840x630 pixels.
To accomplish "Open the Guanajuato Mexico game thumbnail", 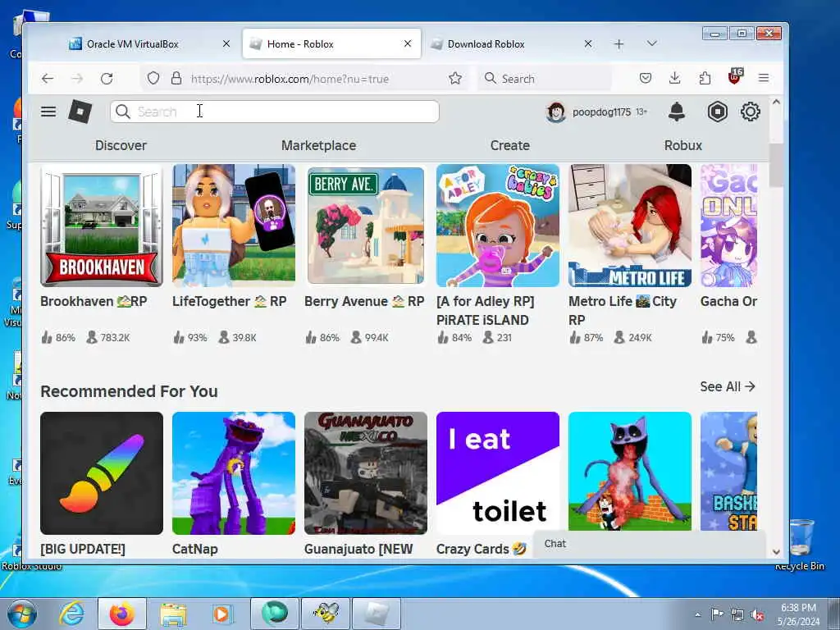I will pyautogui.click(x=365, y=473).
